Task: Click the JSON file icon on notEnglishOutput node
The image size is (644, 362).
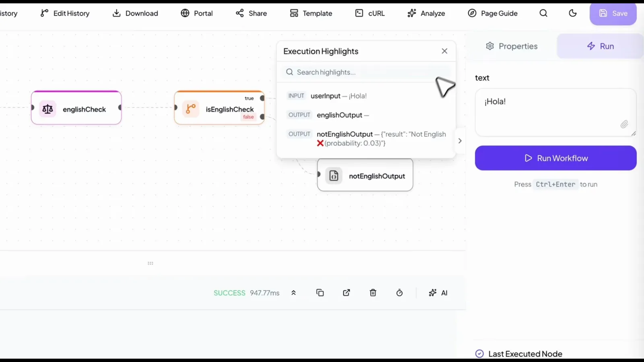Action: click(334, 176)
